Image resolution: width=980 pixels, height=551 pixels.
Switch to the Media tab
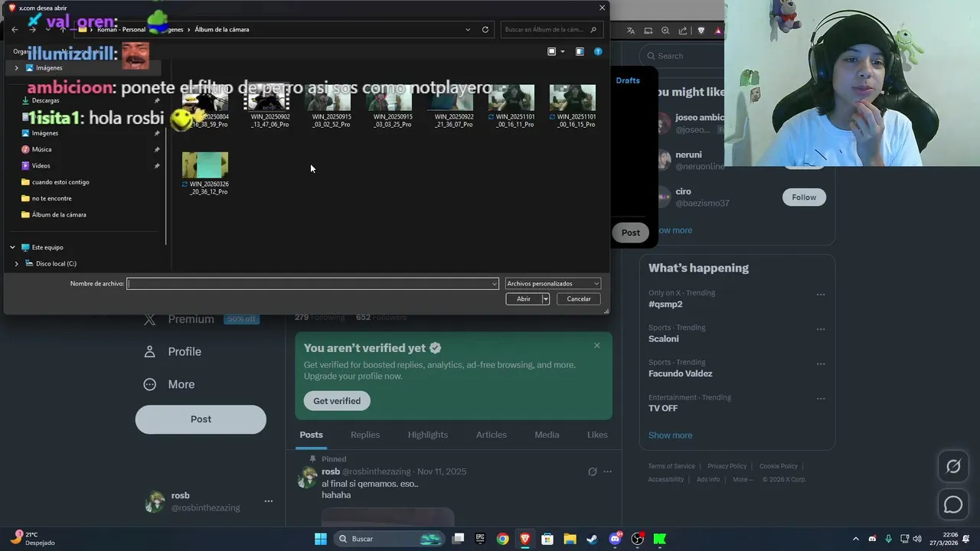click(547, 435)
